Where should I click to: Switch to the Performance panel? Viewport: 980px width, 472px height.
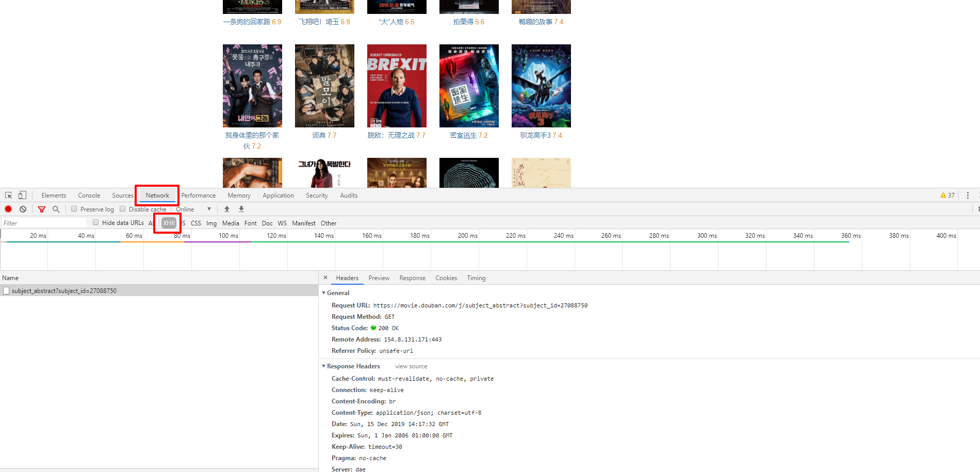click(x=199, y=196)
